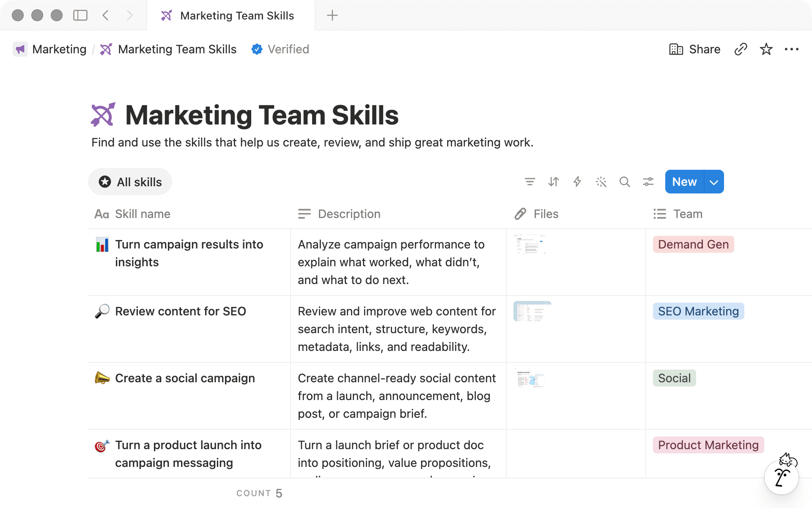Select the Marketing Team Skills window tab

pos(231,16)
